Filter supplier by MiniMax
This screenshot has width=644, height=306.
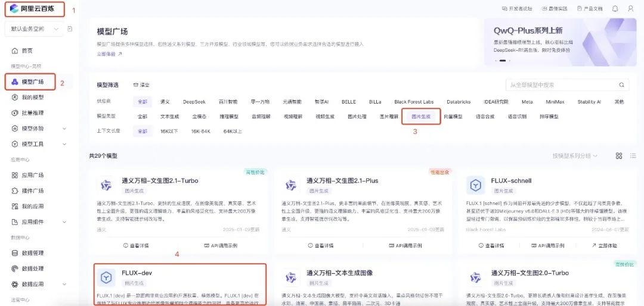555,102
